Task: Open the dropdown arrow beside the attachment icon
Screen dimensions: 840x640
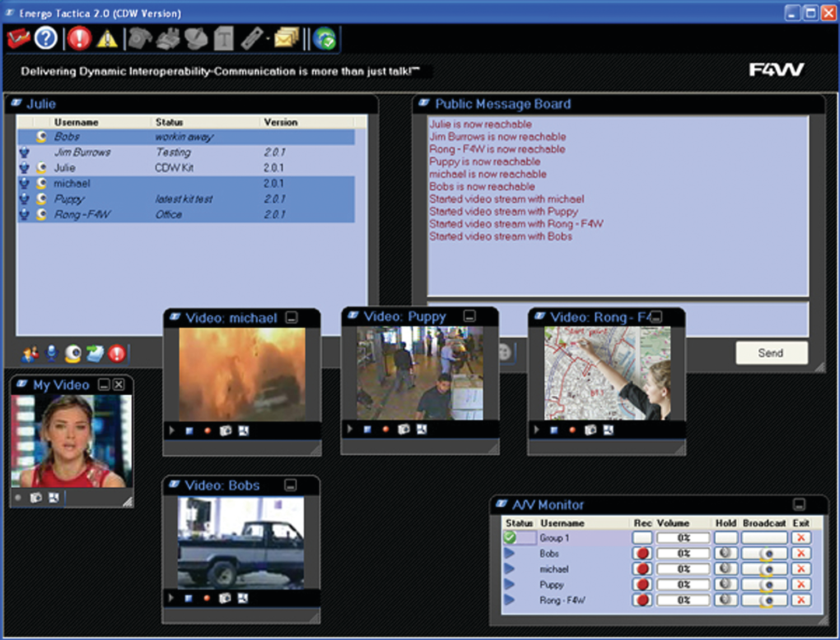Action: [268, 39]
